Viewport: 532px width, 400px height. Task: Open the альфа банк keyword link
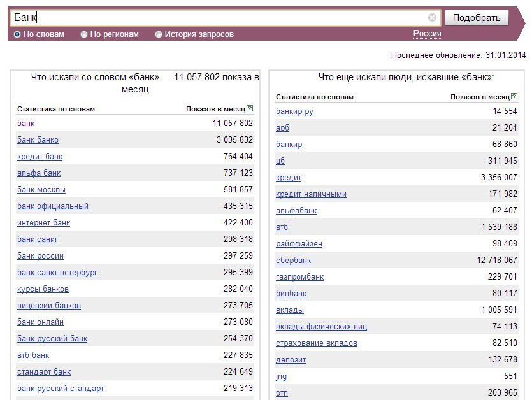(39, 173)
